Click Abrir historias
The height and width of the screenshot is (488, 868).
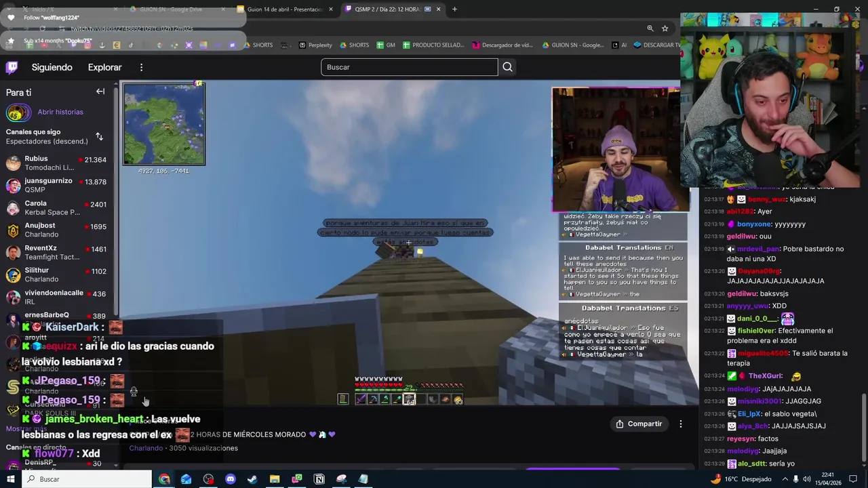coord(60,112)
